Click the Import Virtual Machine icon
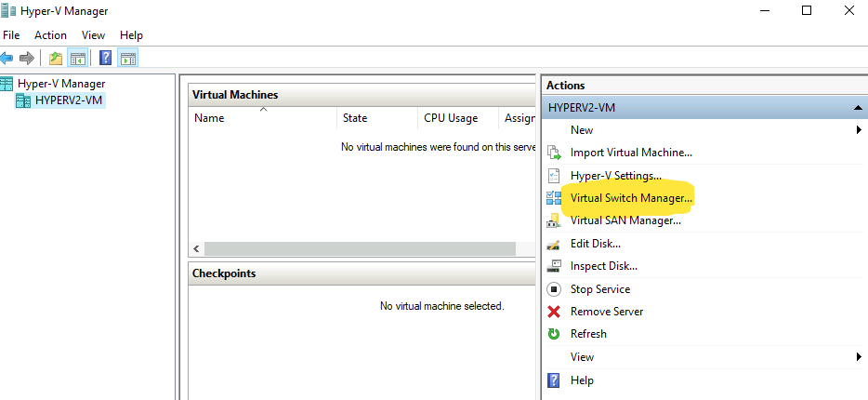This screenshot has height=400, width=868. coord(554,153)
